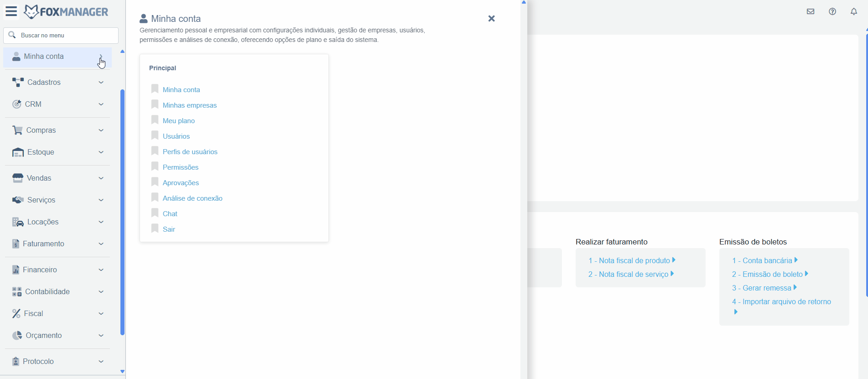Click the sidebar vertical scrollbar

coord(122,212)
